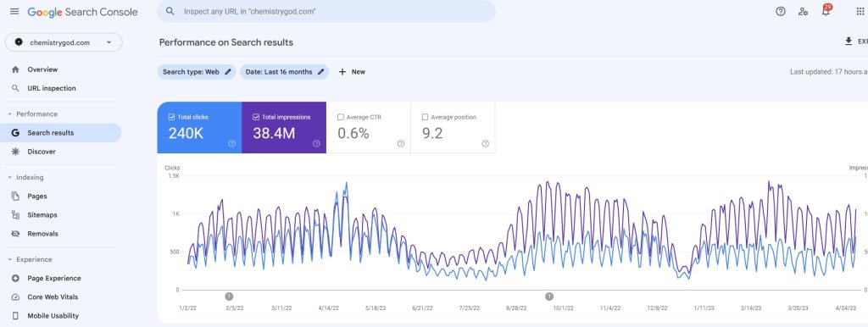Image resolution: width=868 pixels, height=327 pixels.
Task: Click the Total impressions 38.4M card
Action: [x=284, y=127]
